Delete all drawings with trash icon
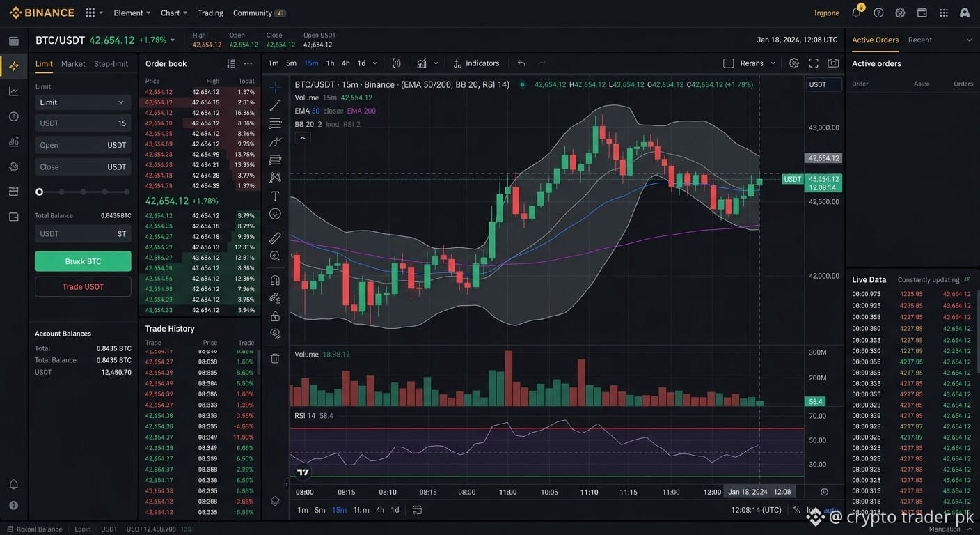The height and width of the screenshot is (535, 980). point(275,358)
